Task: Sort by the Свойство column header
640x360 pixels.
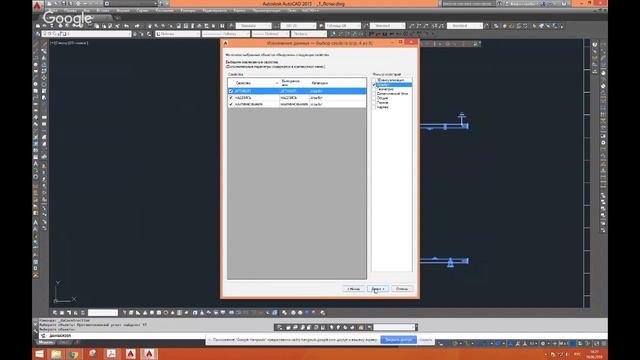Action: click(254, 83)
